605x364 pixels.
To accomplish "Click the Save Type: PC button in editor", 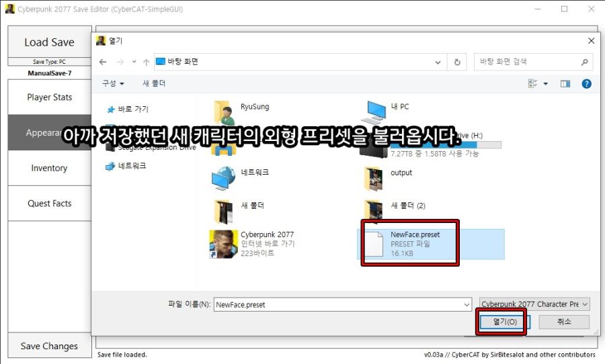I will (49, 62).
